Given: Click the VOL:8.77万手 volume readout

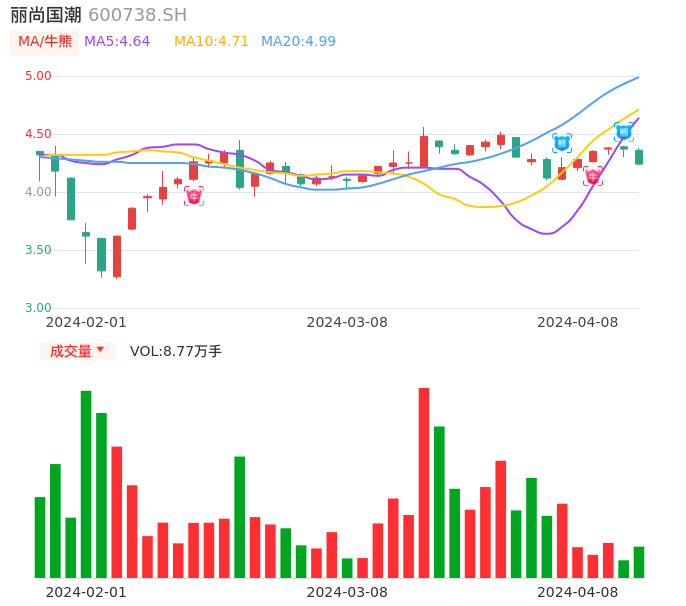Looking at the screenshot, I should coord(176,351).
